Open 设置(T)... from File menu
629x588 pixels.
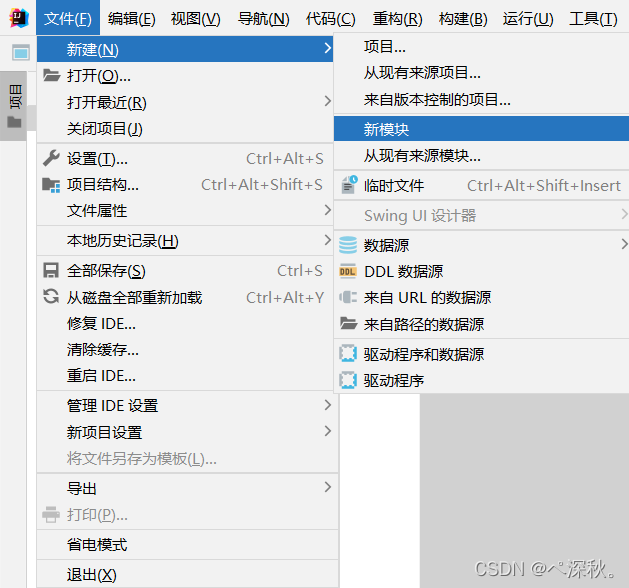point(185,159)
